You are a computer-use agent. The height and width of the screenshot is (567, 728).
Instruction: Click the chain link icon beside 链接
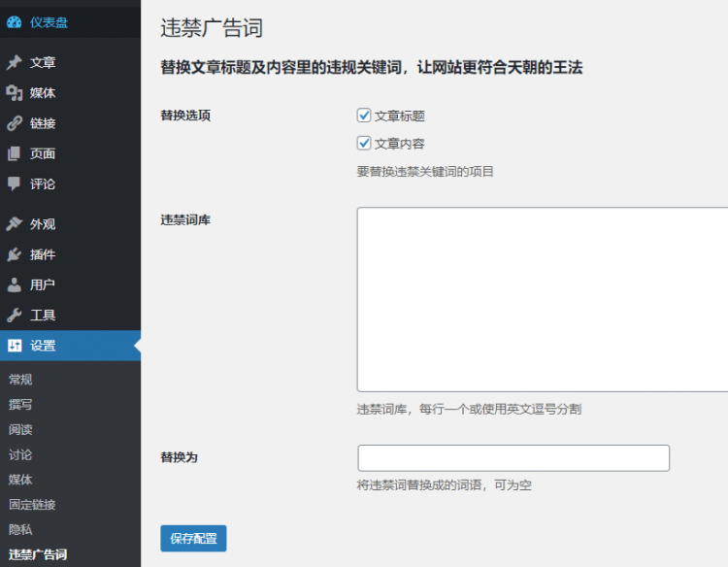[15, 123]
